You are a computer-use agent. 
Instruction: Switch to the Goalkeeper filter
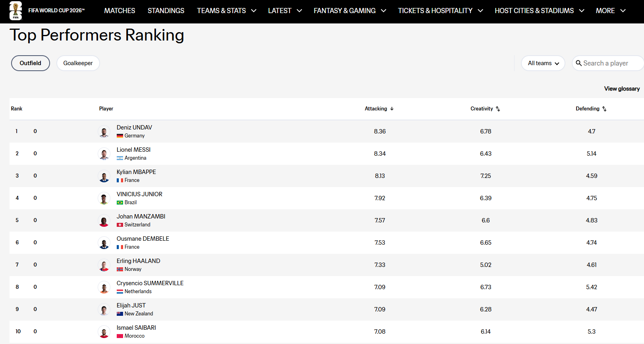point(78,63)
